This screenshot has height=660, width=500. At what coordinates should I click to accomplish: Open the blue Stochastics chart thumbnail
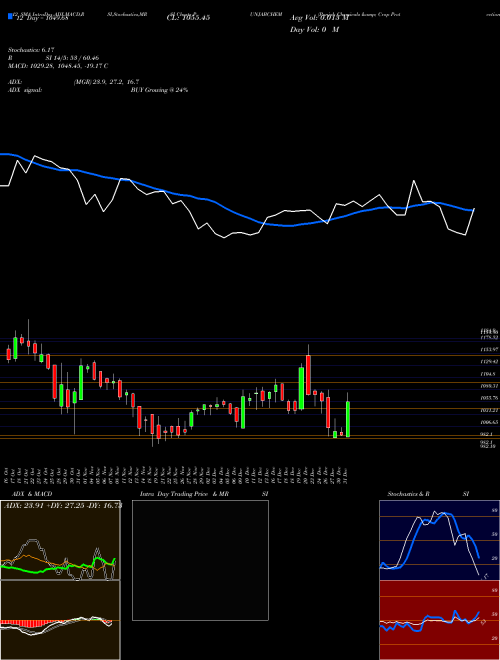(439, 540)
